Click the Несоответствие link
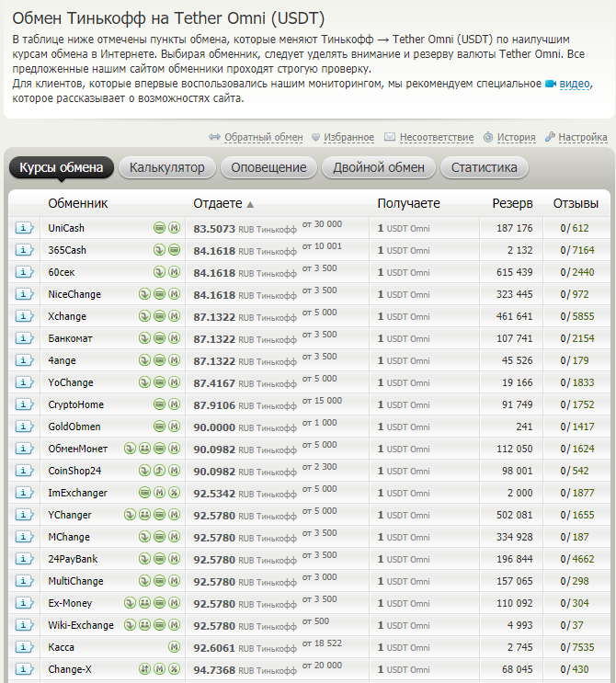616x683 pixels. [x=437, y=137]
